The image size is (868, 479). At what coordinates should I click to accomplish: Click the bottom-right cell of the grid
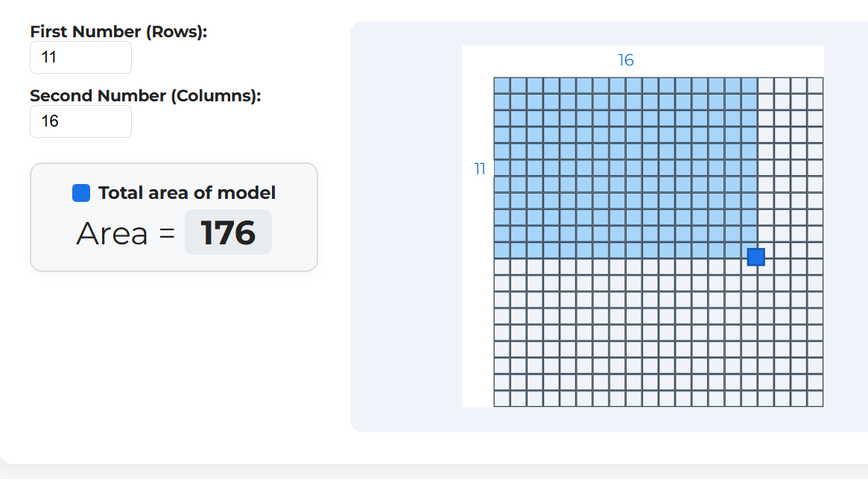pyautogui.click(x=815, y=399)
